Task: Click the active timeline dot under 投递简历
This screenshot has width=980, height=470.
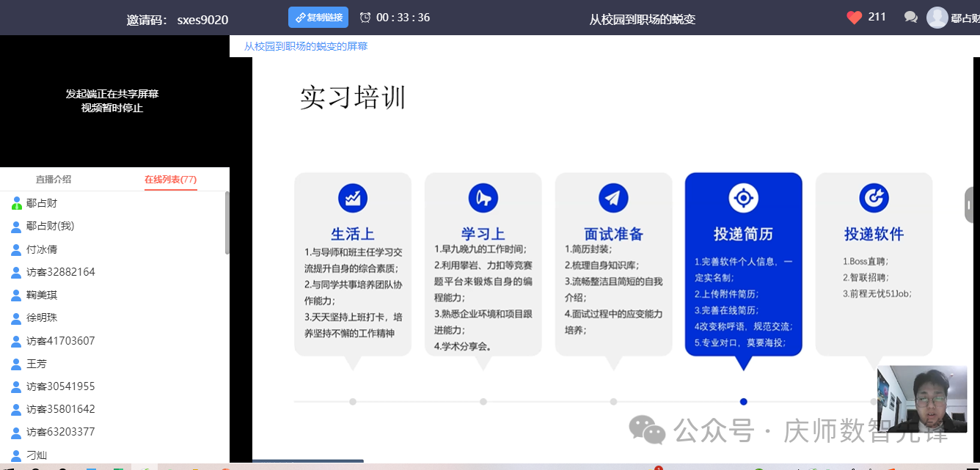Action: pyautogui.click(x=743, y=402)
